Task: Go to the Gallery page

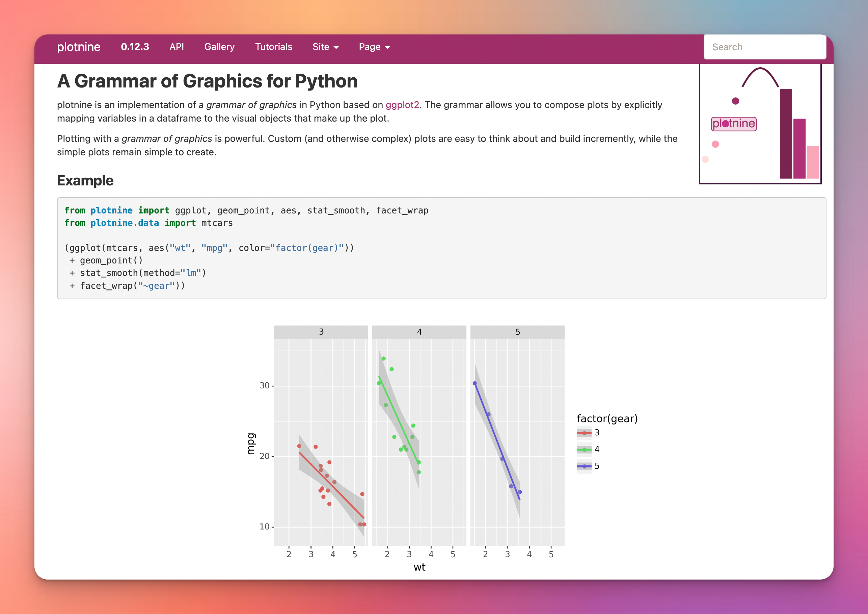Action: tap(219, 47)
